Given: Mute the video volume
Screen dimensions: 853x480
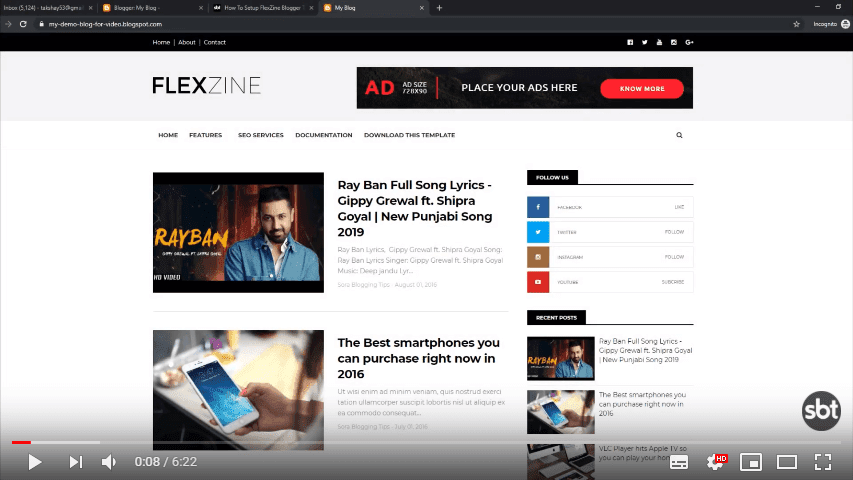Looking at the screenshot, I should [109, 462].
